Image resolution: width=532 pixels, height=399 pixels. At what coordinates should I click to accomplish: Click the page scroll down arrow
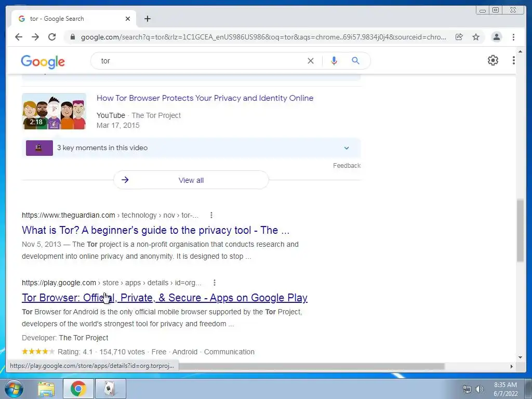pyautogui.click(x=520, y=357)
